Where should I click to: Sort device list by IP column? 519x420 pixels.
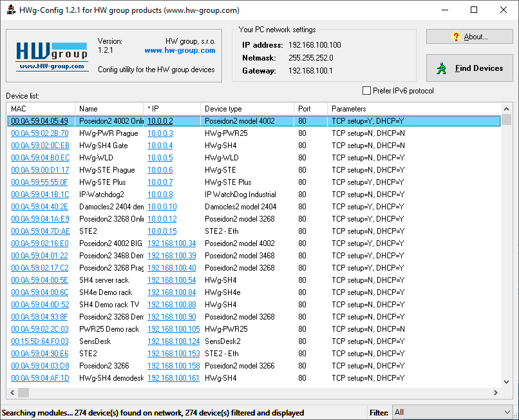pyautogui.click(x=172, y=109)
